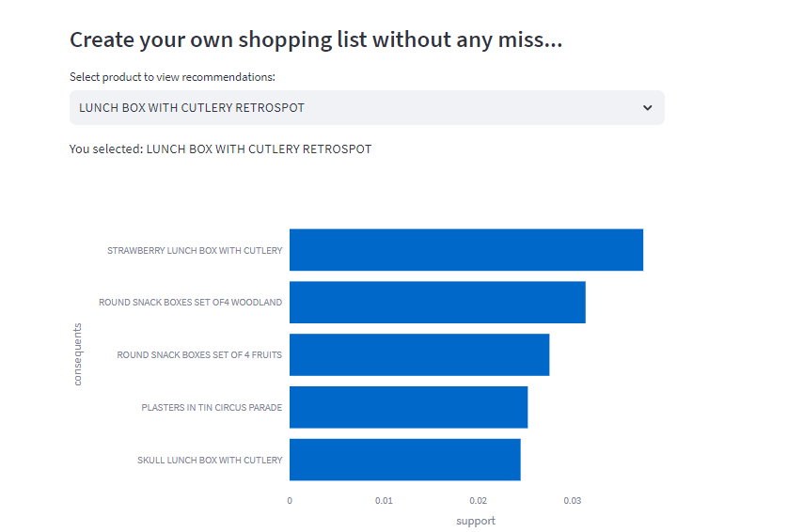
Task: Click the ROUND SNACK BOXES SET OF4 WOODLAND bar
Action: (437, 303)
